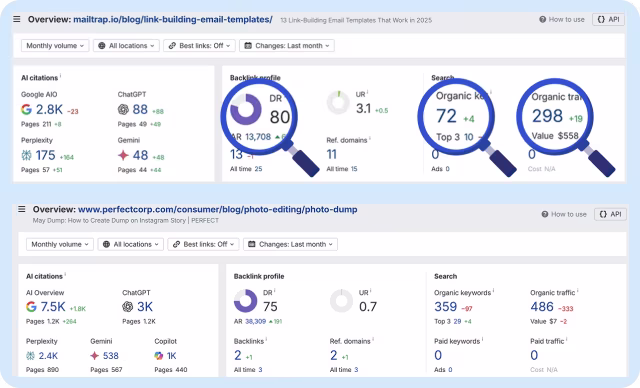Open Best links: Off dropdown in perfectcorp panel

pos(203,244)
